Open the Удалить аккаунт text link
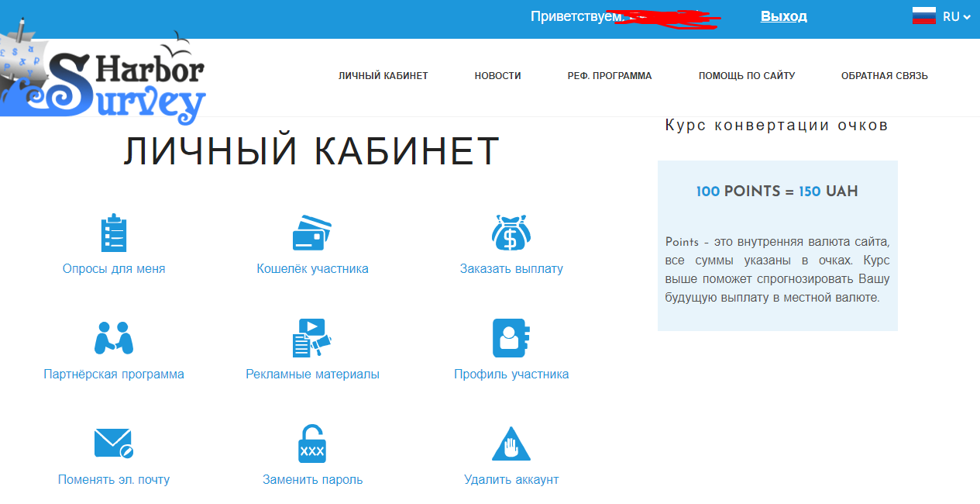The image size is (980, 504). [x=511, y=480]
